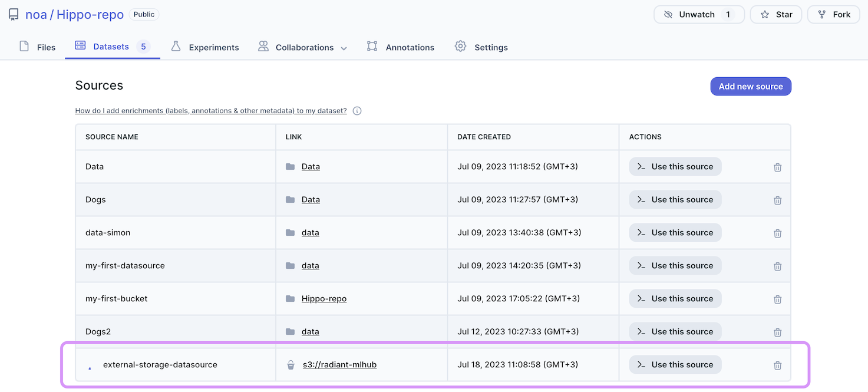Click the repository icon next to noa

(x=14, y=15)
